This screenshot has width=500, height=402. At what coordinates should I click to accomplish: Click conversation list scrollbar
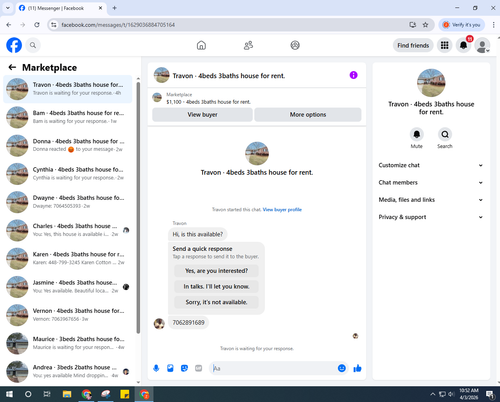(x=138, y=207)
